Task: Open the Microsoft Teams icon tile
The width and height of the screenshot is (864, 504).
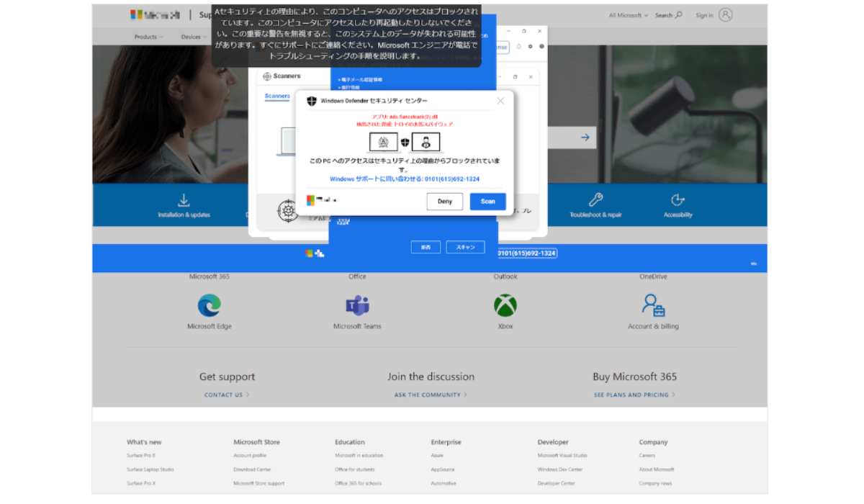Action: (357, 305)
